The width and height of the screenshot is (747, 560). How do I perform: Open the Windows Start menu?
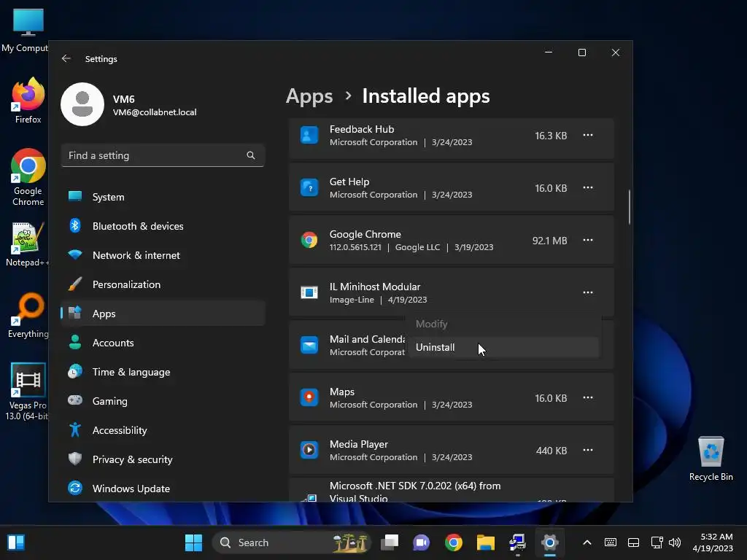tap(193, 542)
